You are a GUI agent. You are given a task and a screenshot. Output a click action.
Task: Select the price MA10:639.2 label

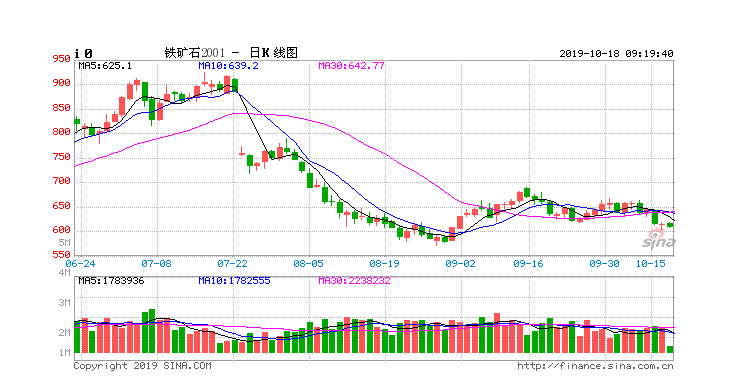[x=228, y=66]
